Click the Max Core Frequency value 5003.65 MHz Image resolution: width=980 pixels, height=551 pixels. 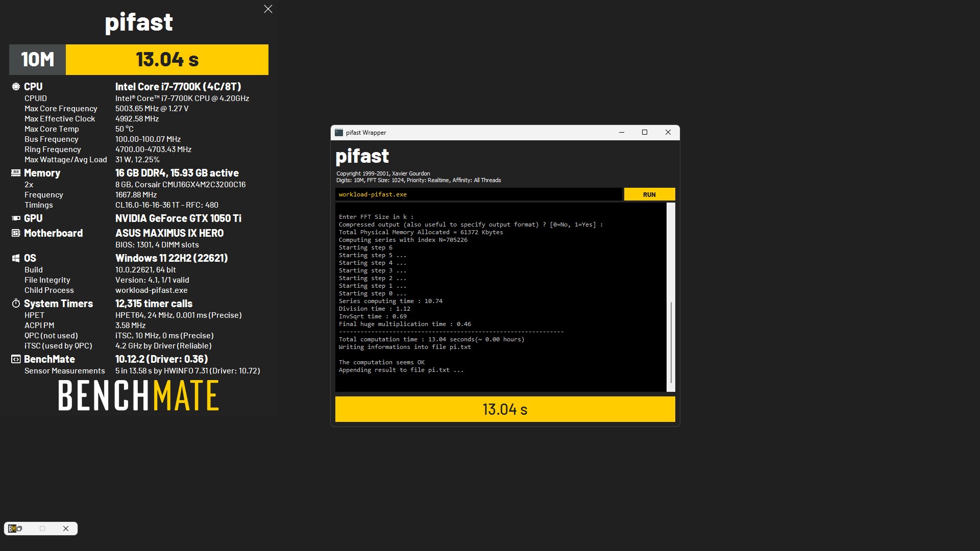(152, 109)
